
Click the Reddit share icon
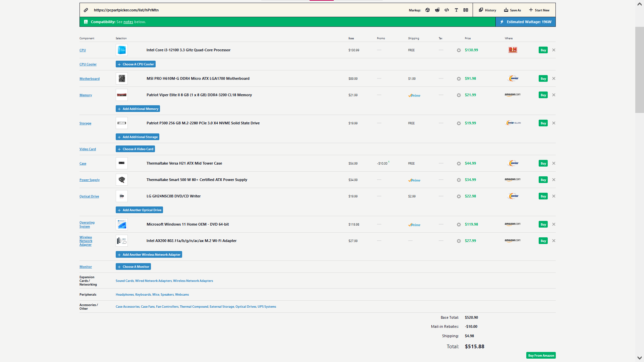pos(437,10)
